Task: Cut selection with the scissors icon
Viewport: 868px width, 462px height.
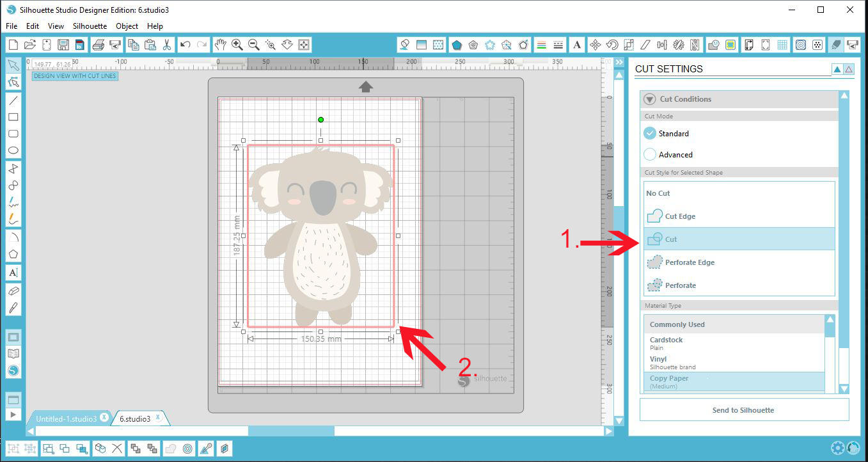Action: (166, 45)
